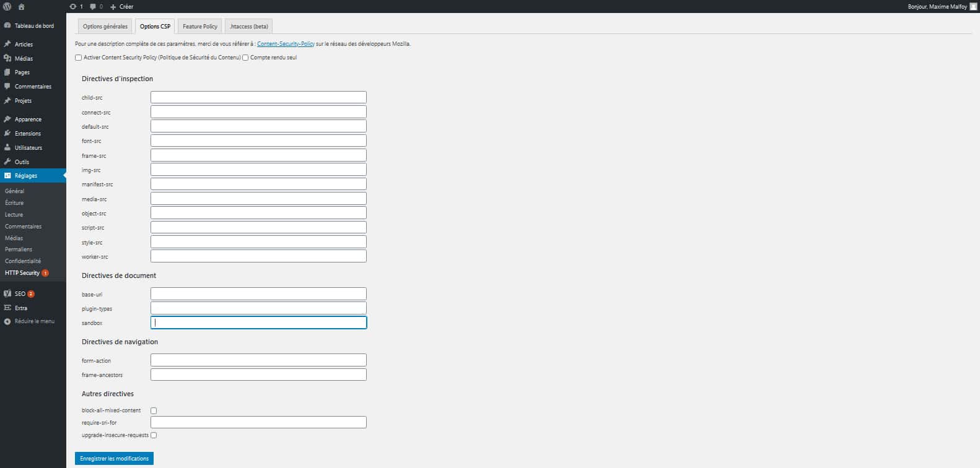Open Confidentialité settings submenu

coord(23,261)
